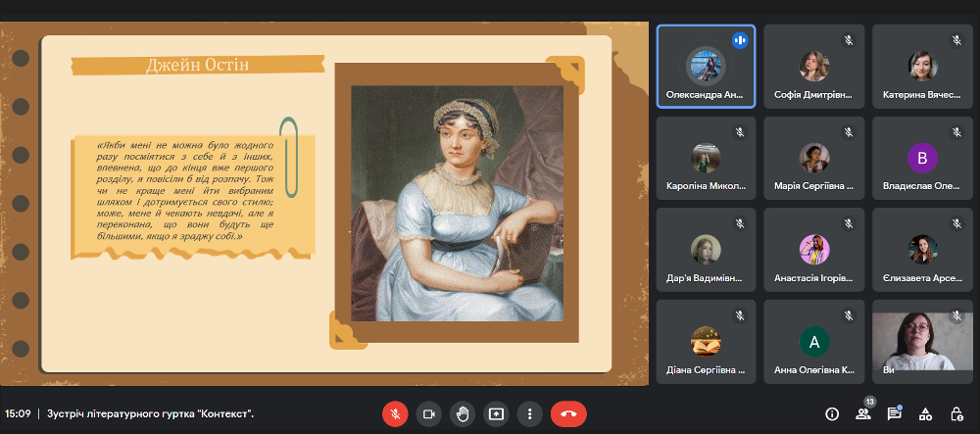
Task: Leave the call with the red phone button
Action: tap(568, 413)
